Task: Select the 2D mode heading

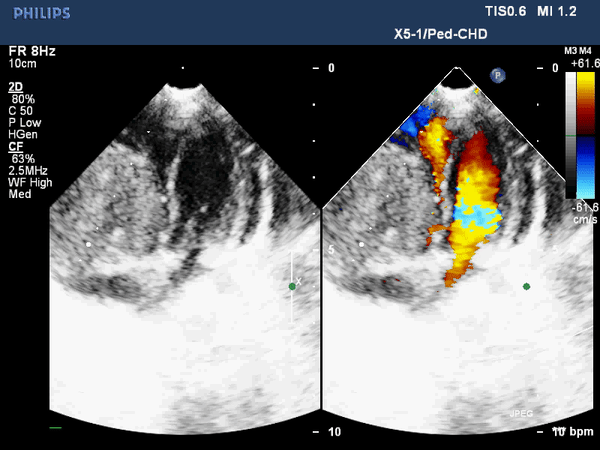Action: tap(15, 88)
